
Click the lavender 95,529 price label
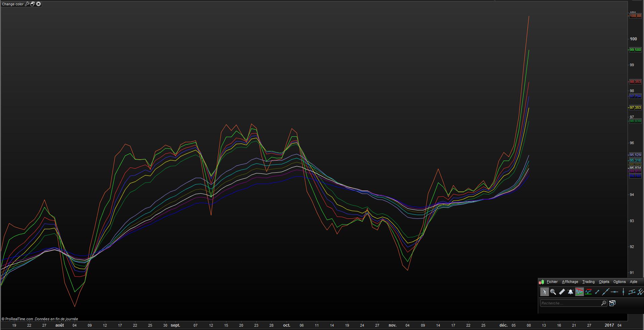pyautogui.click(x=635, y=155)
